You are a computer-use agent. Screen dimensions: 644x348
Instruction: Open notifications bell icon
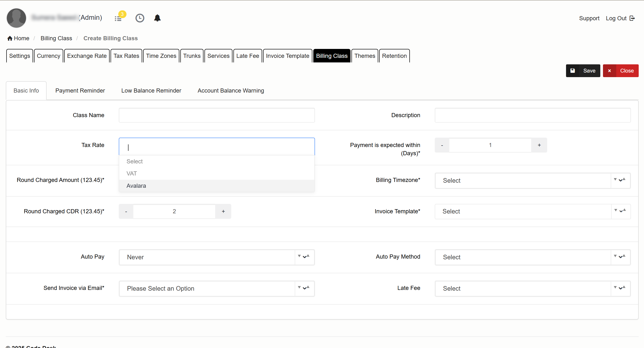157,18
